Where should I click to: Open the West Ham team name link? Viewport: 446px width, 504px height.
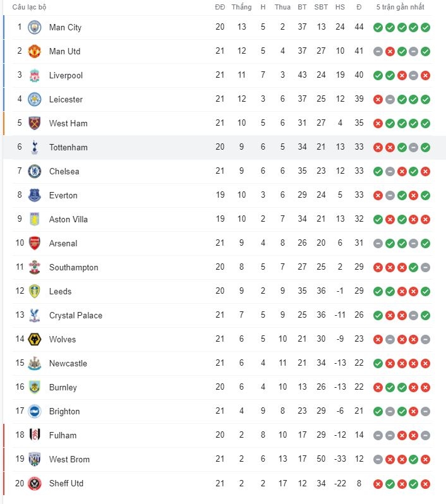pyautogui.click(x=68, y=123)
